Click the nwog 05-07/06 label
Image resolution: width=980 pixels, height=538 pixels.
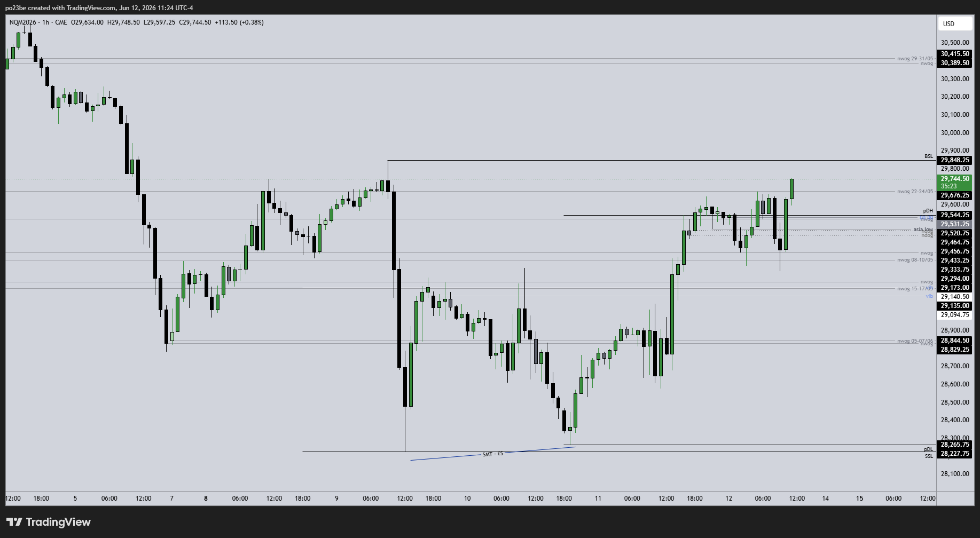click(x=915, y=341)
